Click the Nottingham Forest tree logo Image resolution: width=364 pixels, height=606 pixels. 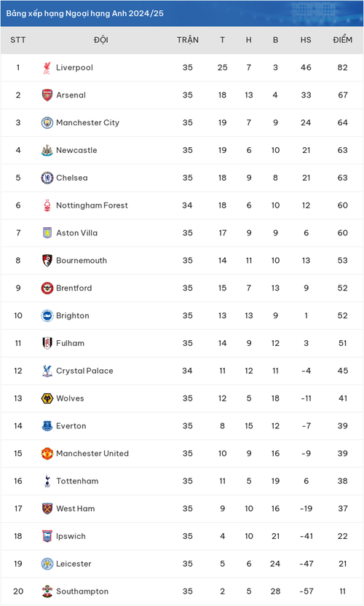[47, 205]
